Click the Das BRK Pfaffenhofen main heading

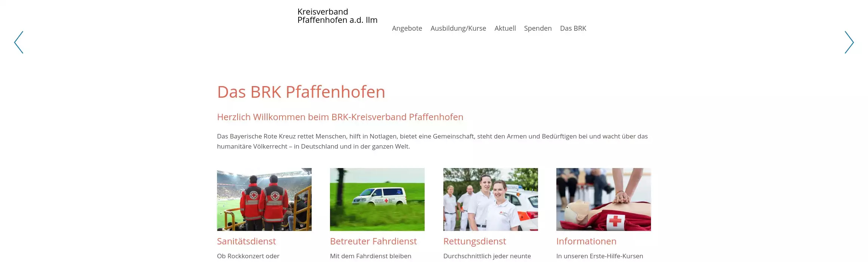coord(301,92)
